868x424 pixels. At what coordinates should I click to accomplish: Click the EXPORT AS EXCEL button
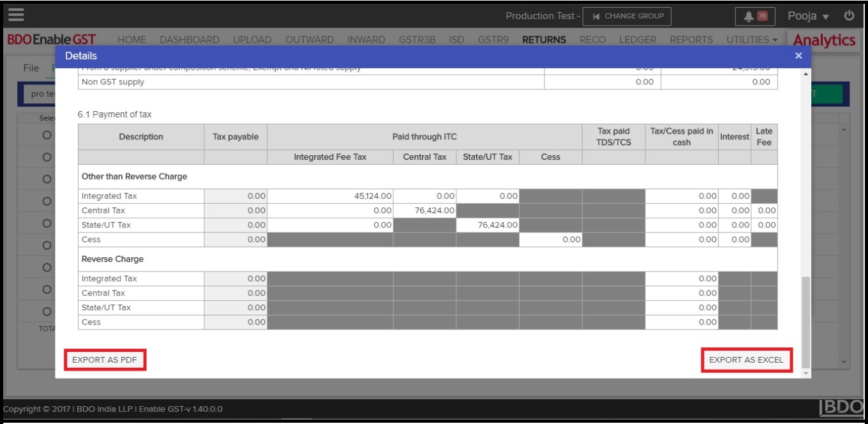coord(746,360)
